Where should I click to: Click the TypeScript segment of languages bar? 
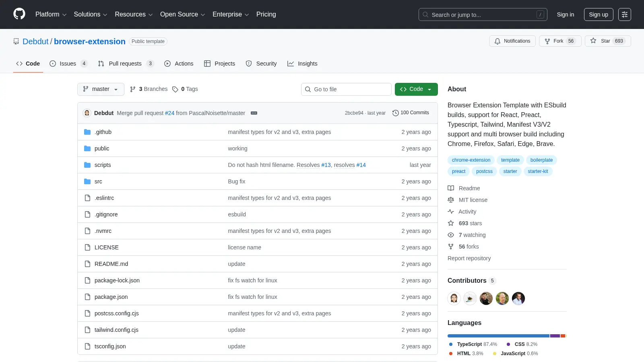(498, 336)
